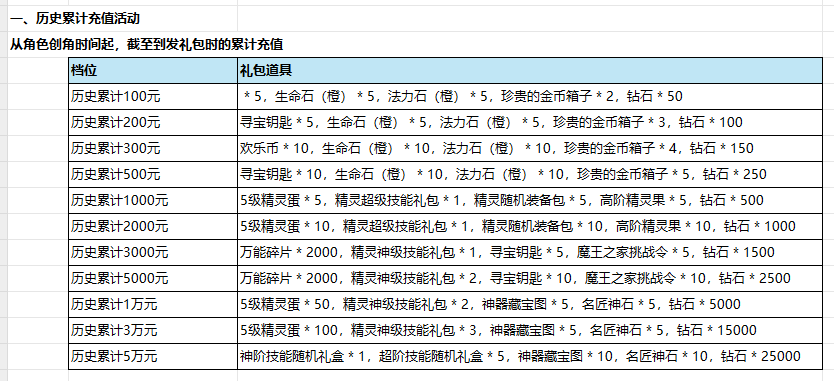Click the gift cell ending 钻石 * 50

530,97
